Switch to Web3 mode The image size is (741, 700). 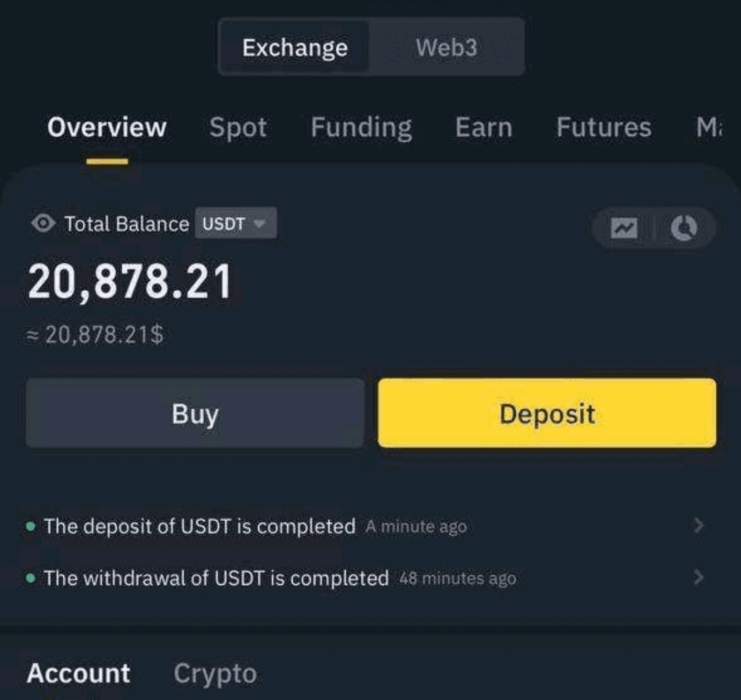[x=447, y=47]
